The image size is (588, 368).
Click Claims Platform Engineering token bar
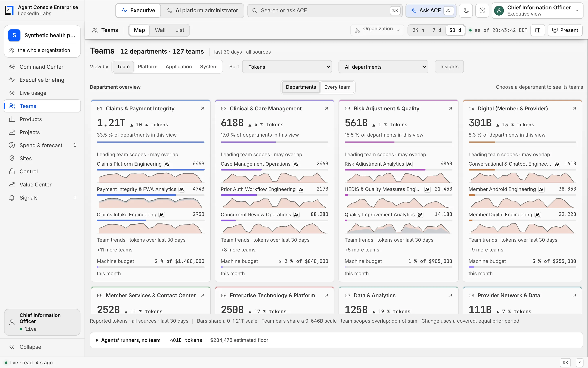point(150,170)
